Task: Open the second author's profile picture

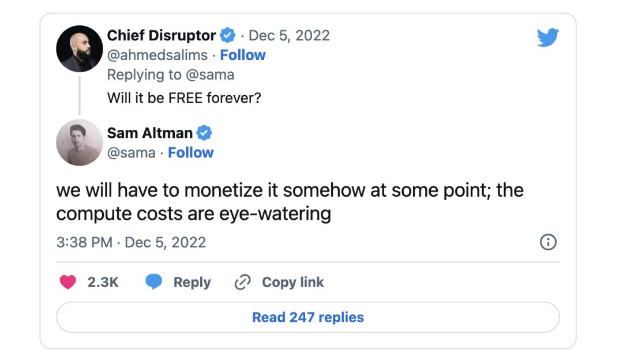Action: pos(80,142)
